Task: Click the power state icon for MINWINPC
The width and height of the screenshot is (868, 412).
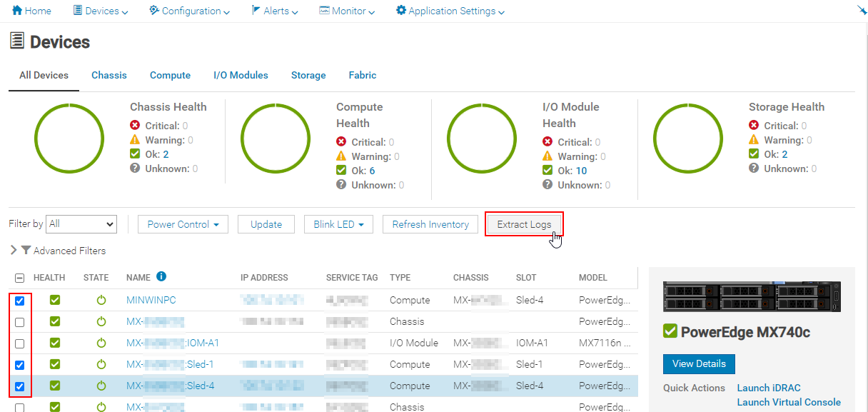Action: (x=100, y=300)
